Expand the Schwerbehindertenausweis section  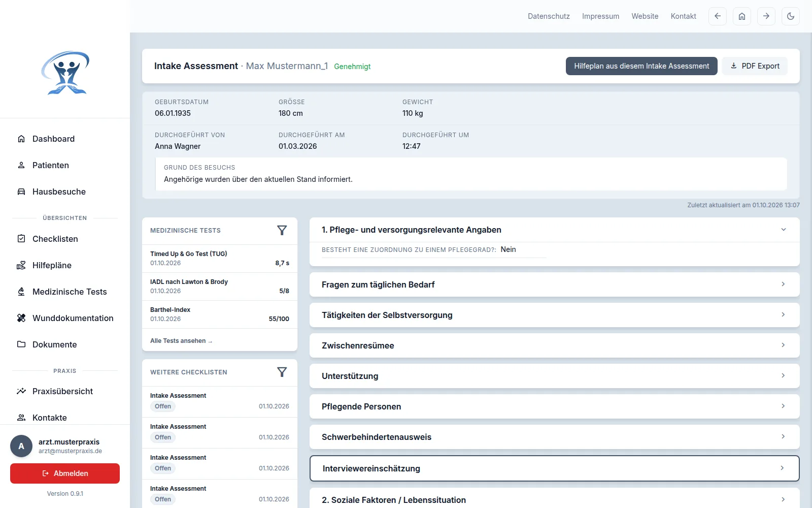point(554,437)
